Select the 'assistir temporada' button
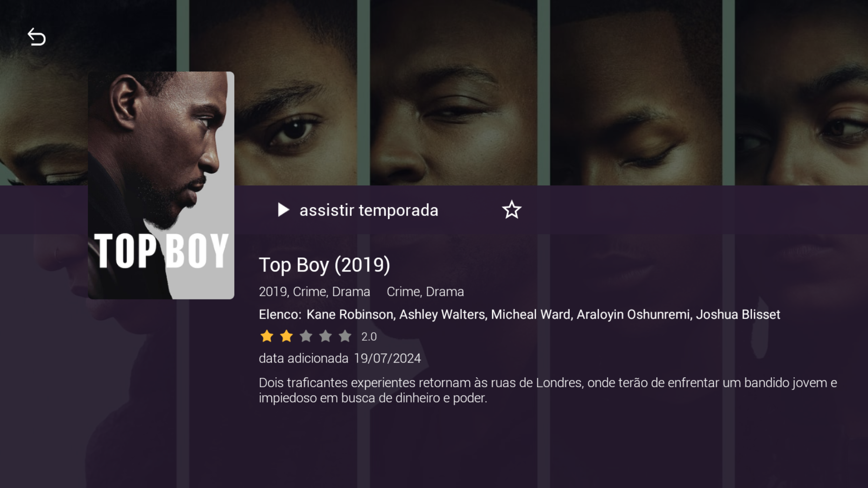 click(358, 210)
